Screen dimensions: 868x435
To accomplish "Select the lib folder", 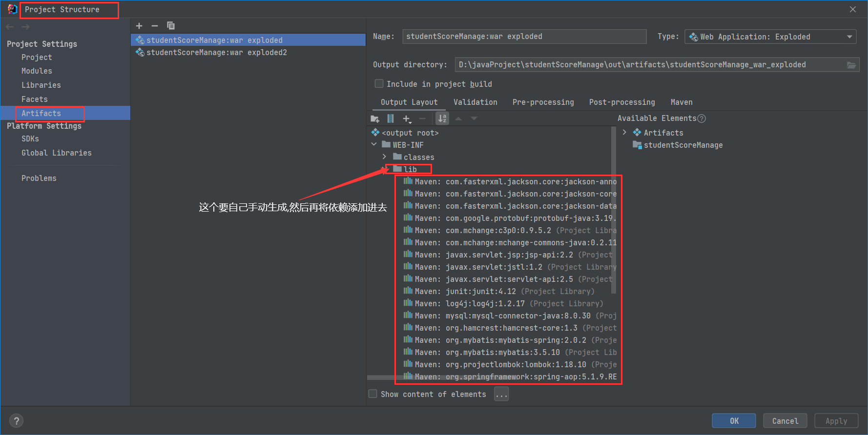I will (x=405, y=169).
